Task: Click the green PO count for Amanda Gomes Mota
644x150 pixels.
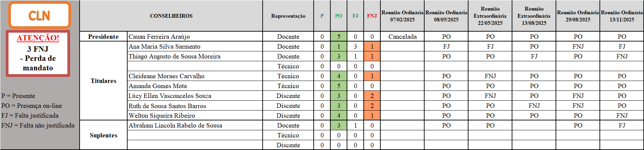Action: tap(338, 86)
